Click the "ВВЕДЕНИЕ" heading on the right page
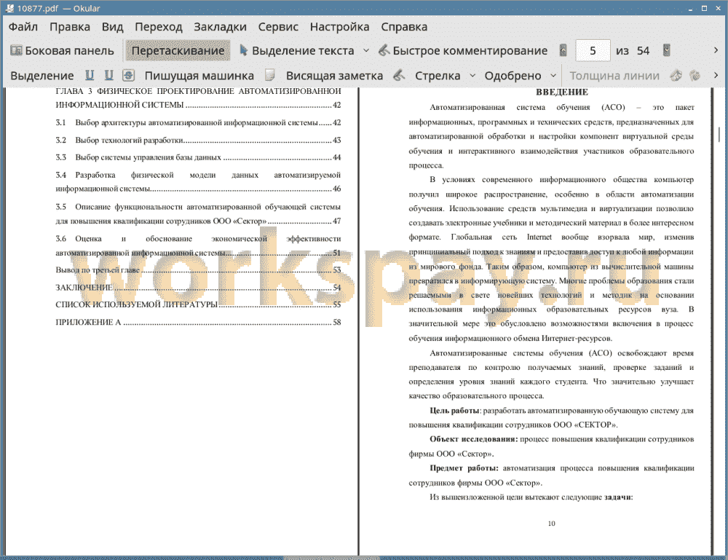 (562, 92)
